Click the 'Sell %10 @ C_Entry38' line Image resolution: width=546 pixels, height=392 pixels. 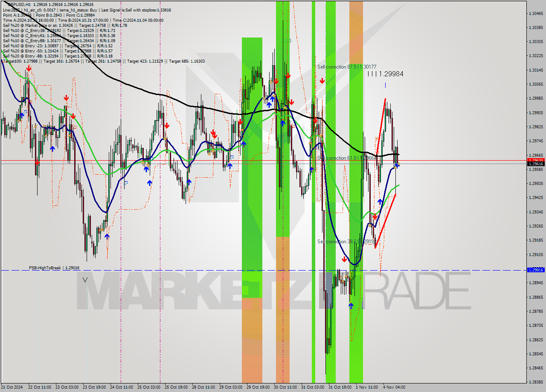pos(59,30)
